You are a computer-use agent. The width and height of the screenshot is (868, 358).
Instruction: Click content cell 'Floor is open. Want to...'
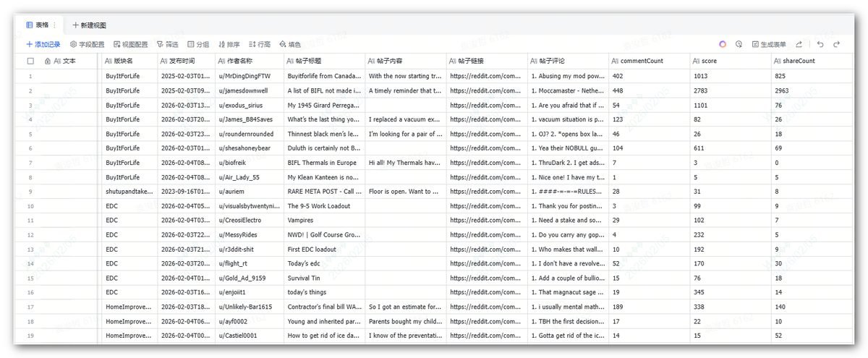(x=406, y=192)
